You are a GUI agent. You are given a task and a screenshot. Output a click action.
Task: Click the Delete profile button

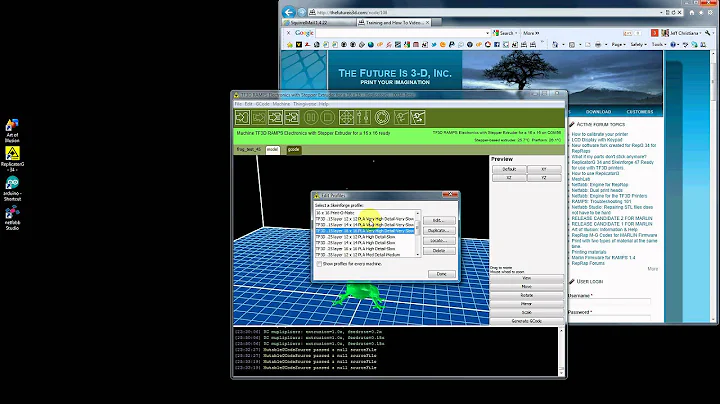coord(439,251)
